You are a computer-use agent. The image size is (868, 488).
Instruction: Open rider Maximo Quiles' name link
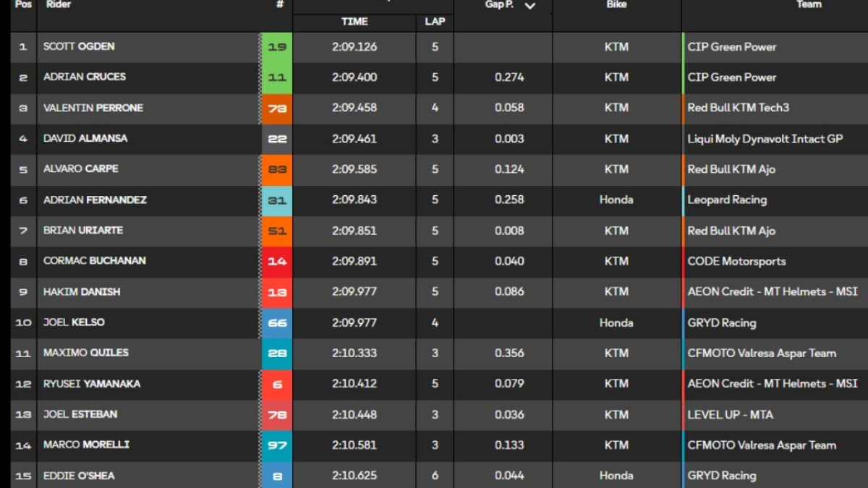[86, 353]
